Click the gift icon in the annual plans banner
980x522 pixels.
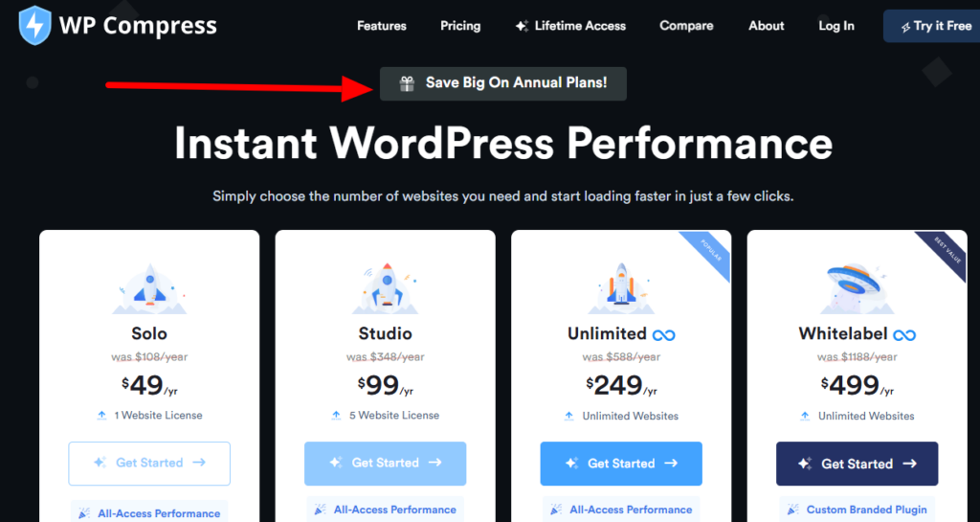pos(407,83)
